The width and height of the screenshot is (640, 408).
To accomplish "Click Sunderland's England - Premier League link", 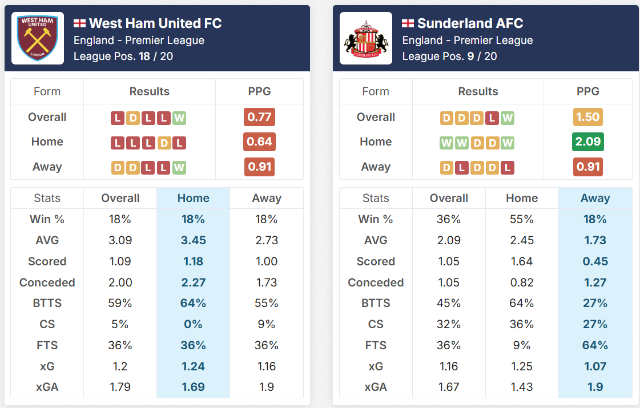I will pos(467,40).
